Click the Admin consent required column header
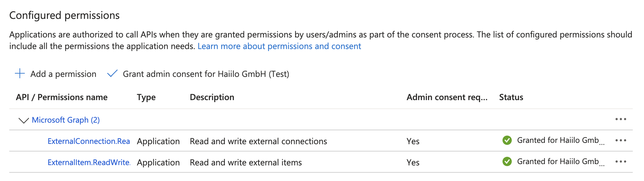Viewport: 644px width, 181px height. 447,97
